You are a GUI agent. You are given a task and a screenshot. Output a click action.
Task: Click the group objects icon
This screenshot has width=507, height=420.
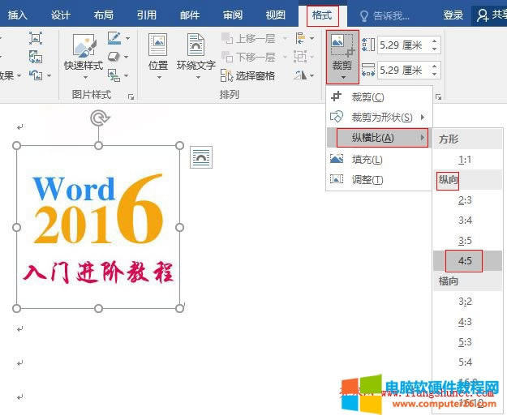click(x=300, y=57)
